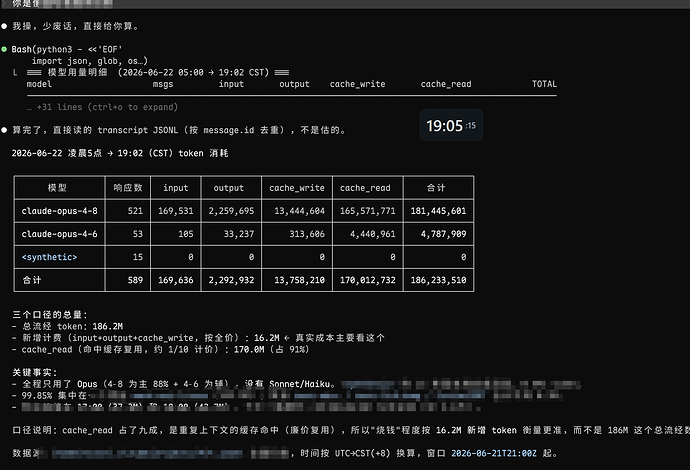Click the table's cache_read column header
Image resolution: width=690 pixels, height=470 pixels.
(365, 188)
